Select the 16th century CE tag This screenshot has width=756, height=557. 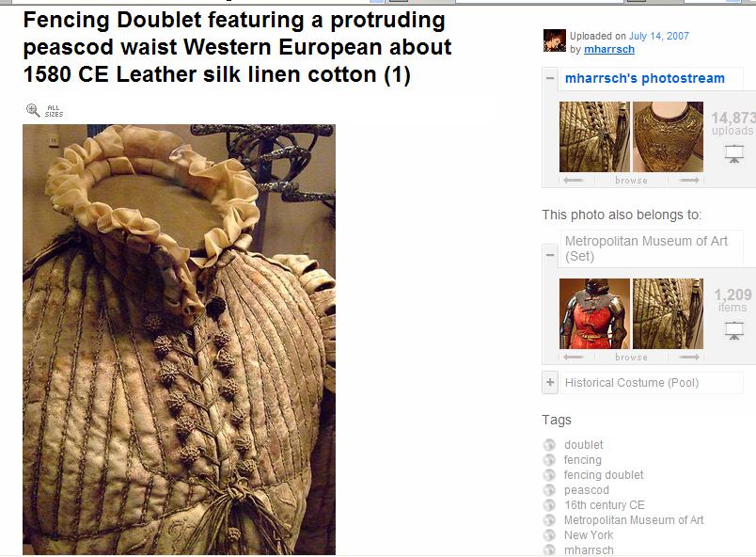point(604,505)
